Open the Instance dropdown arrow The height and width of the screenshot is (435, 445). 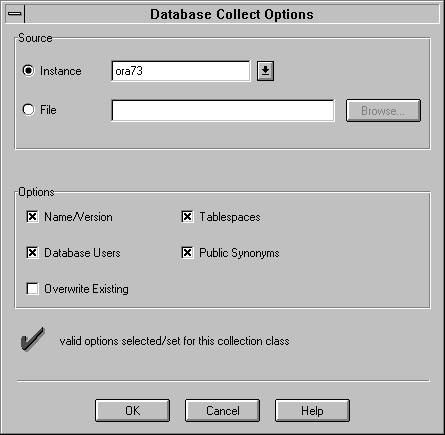(x=265, y=71)
